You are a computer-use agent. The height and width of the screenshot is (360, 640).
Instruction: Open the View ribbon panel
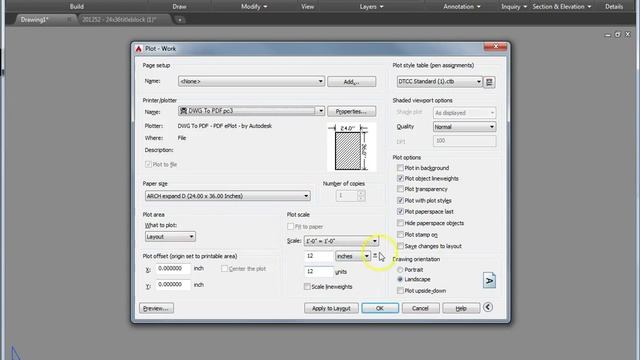[x=307, y=7]
